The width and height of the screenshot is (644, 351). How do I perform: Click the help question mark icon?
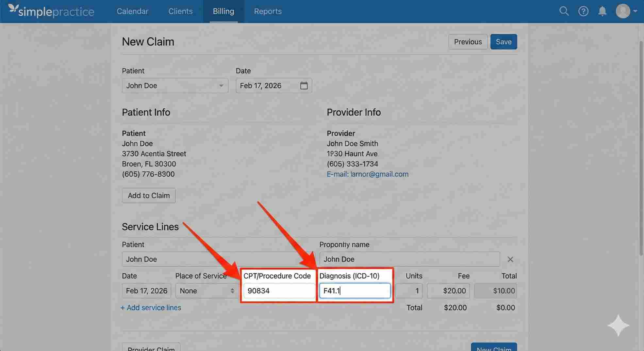point(583,11)
